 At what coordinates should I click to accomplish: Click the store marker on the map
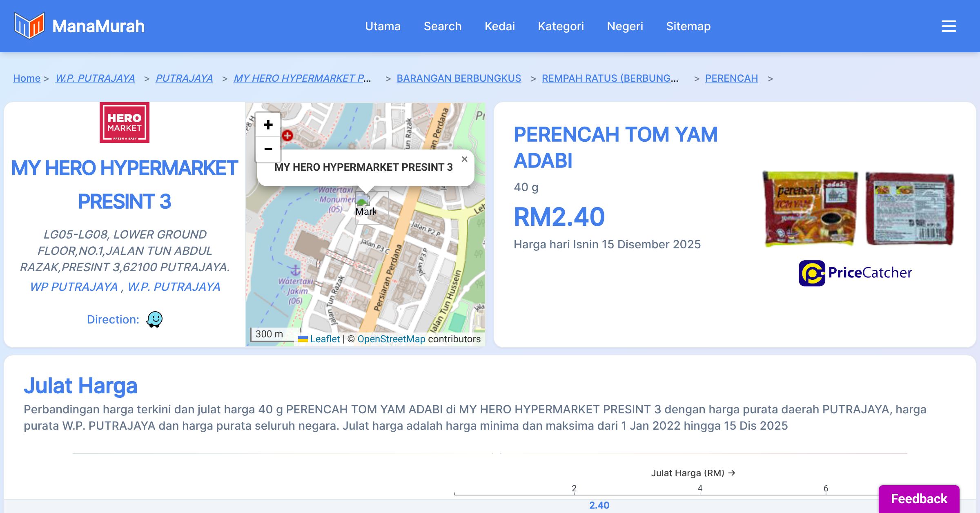[x=363, y=200]
